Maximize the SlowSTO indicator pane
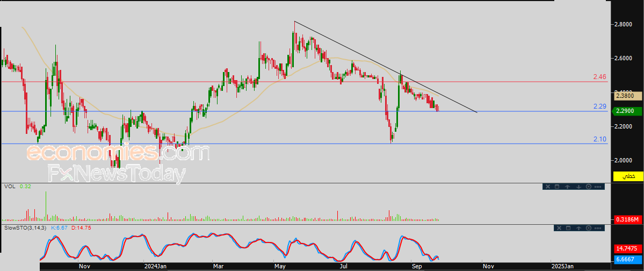Screen dimensions: 644x271 tap(568, 228)
